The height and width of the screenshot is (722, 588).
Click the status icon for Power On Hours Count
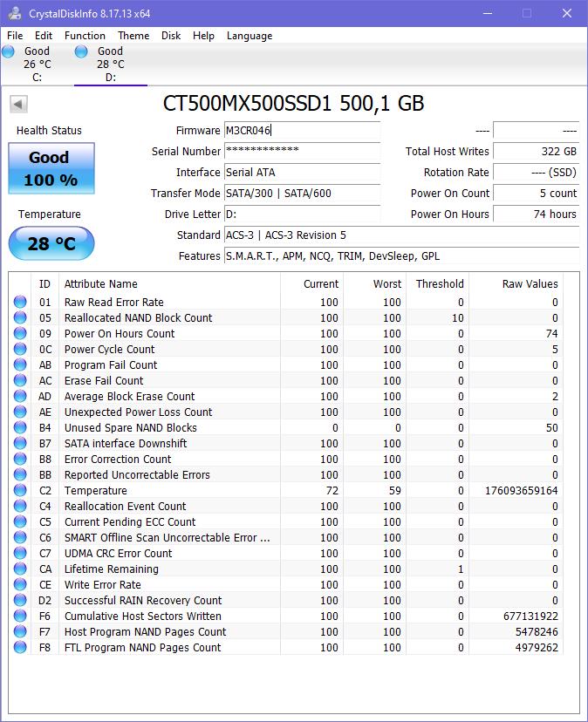pos(20,333)
